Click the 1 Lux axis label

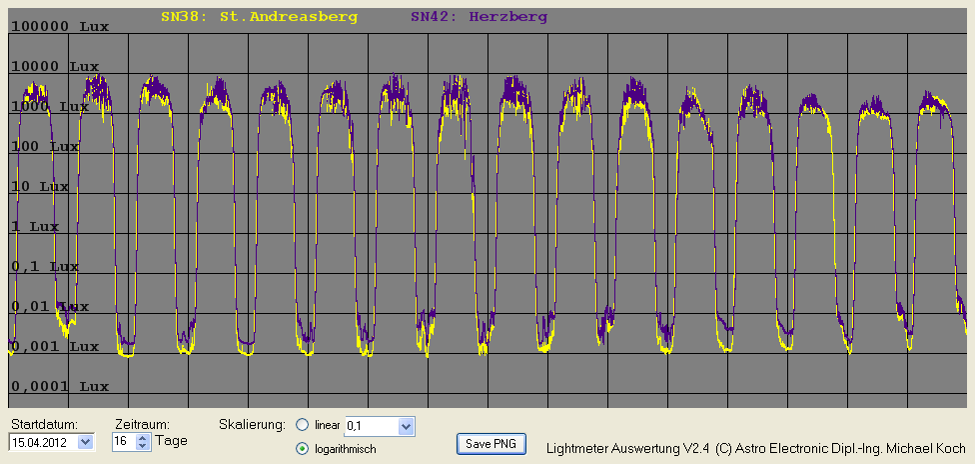35,227
